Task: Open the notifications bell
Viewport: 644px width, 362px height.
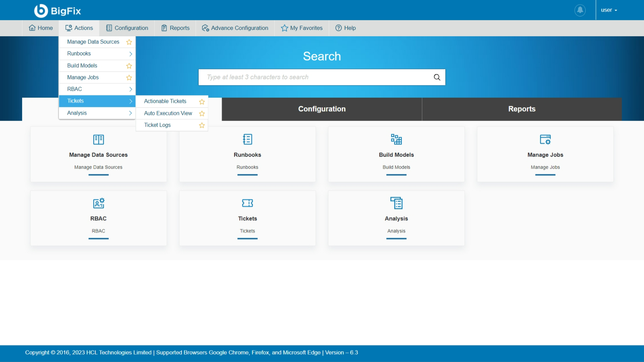Action: (x=580, y=10)
